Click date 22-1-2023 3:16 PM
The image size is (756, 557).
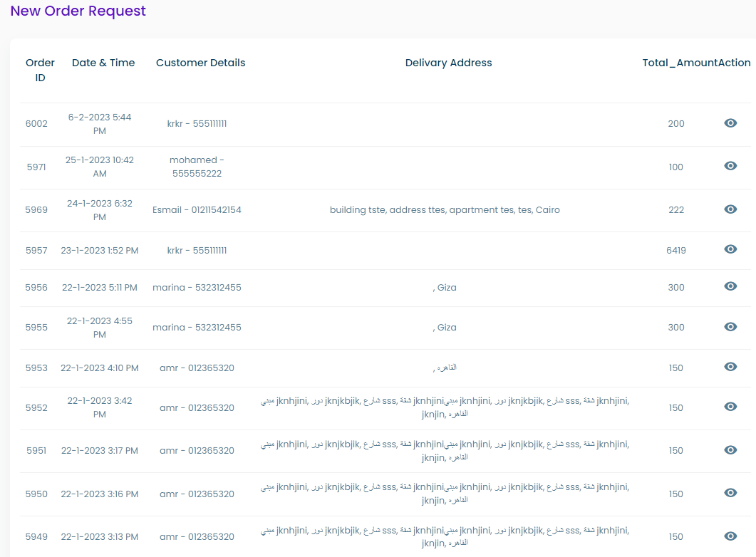pyautogui.click(x=100, y=494)
